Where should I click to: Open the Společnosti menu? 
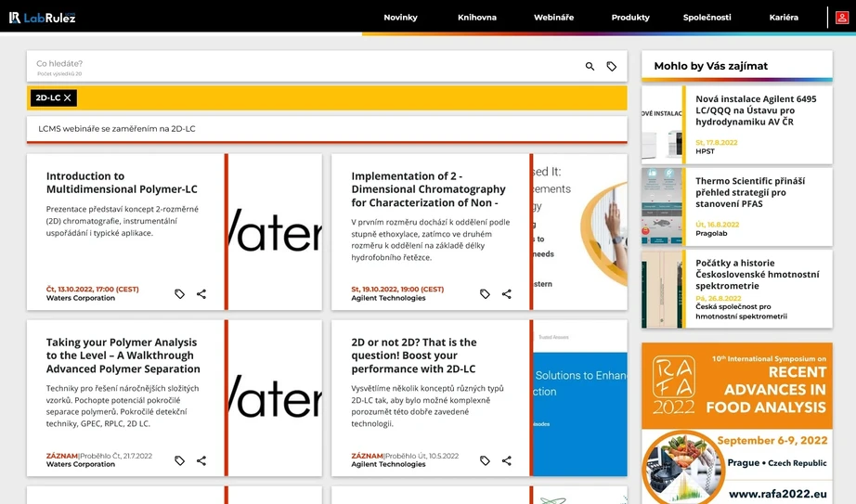pos(707,18)
